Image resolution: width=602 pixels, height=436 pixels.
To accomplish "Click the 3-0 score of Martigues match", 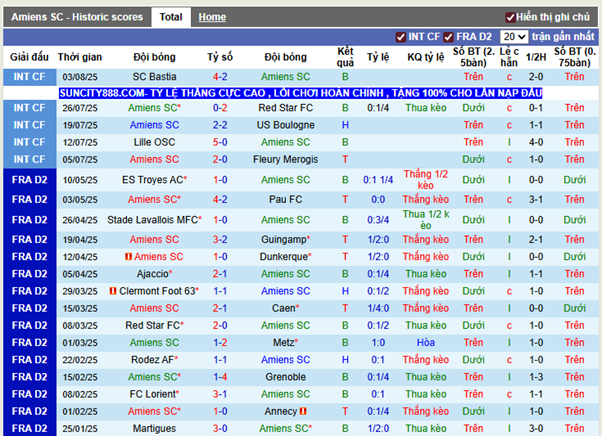I will pos(220,429).
